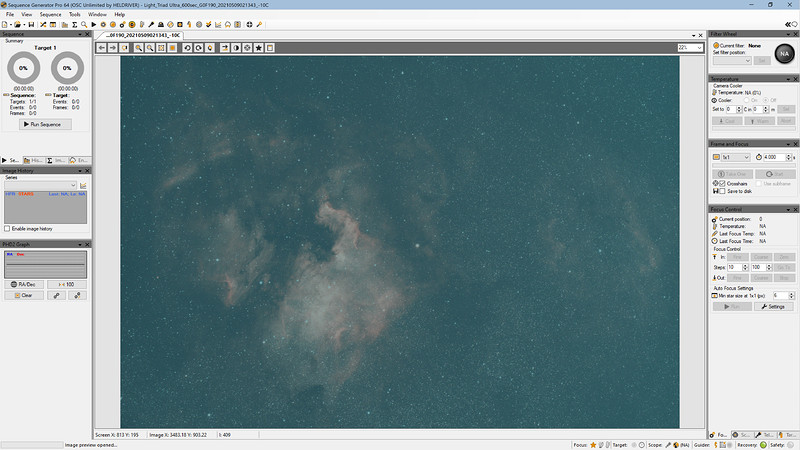Click the second magnifier zoom icon in image toolbar
This screenshot has height=450, width=800.
click(149, 47)
